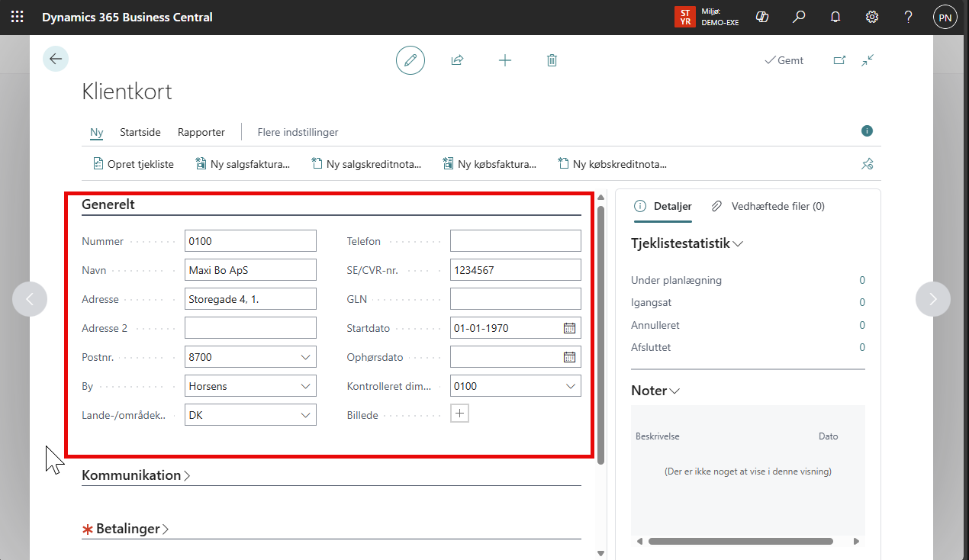Viewport: 969px width, 560px height.
Task: Click Opret tjekliste action
Action: click(134, 164)
